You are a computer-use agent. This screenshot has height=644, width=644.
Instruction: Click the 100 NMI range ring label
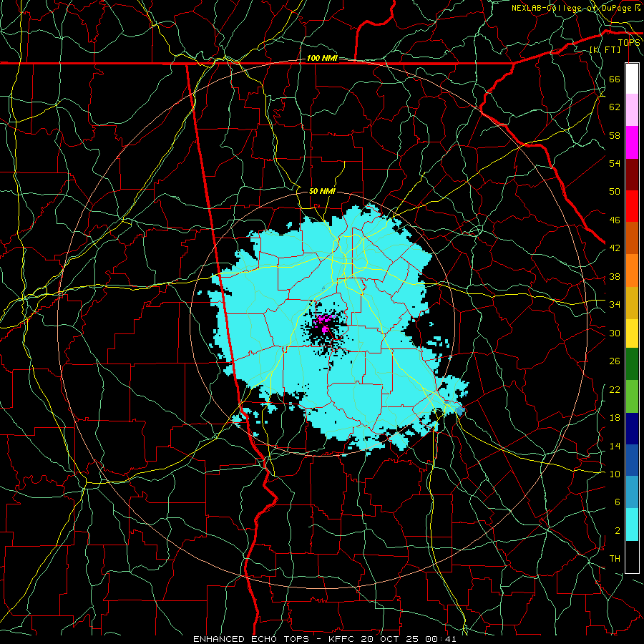click(x=322, y=59)
